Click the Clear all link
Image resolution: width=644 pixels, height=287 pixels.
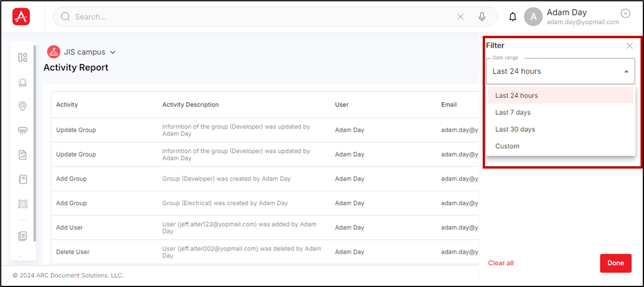501,263
